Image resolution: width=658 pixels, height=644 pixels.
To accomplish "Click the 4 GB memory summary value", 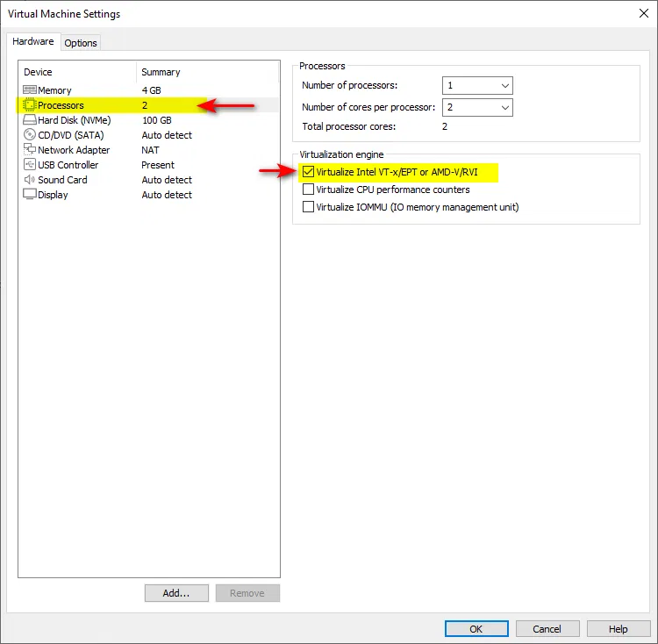I will (x=152, y=90).
